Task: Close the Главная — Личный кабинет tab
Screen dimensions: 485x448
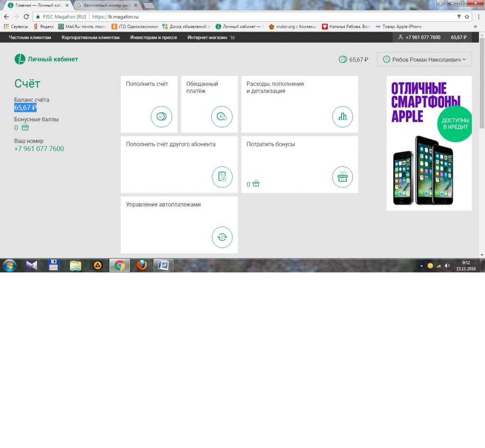Action: 67,5
